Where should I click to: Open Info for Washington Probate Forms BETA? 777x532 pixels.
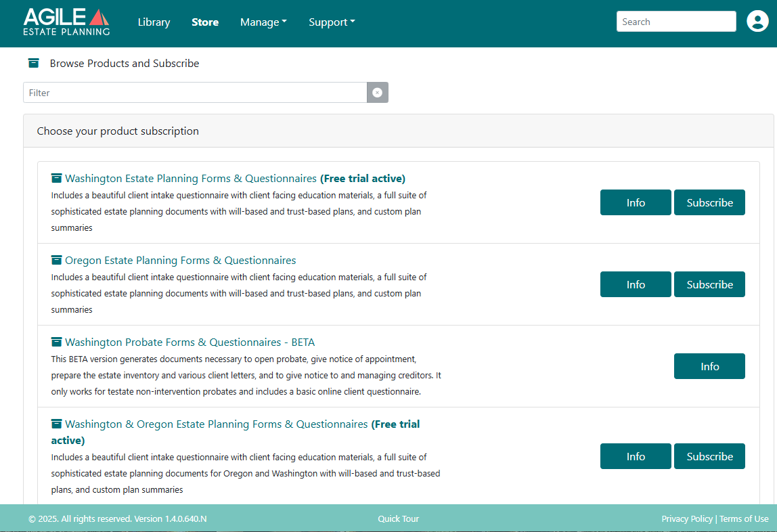[709, 366]
